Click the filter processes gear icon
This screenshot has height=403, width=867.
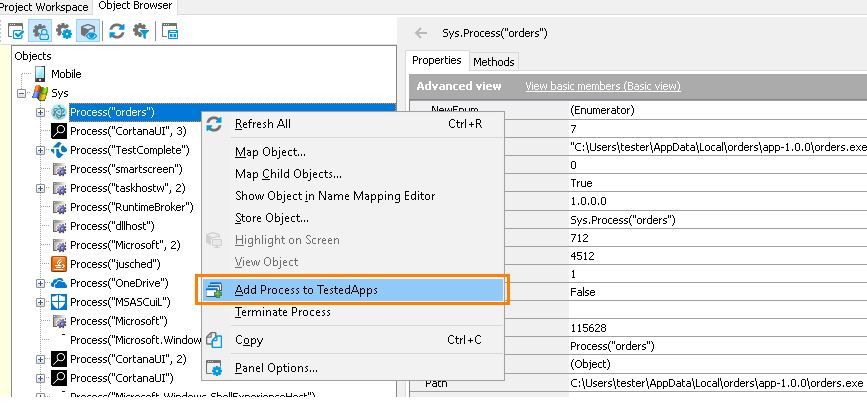(x=141, y=32)
